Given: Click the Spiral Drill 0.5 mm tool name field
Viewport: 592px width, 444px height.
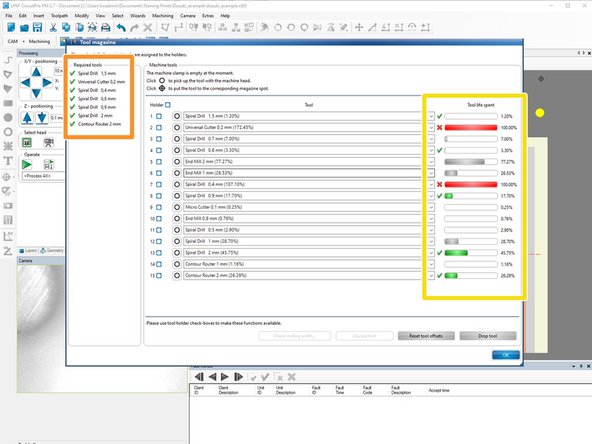Looking at the screenshot, I should pos(302,230).
